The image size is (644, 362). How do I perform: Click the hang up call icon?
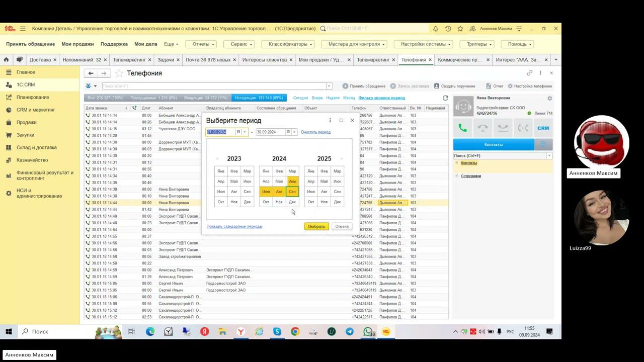click(x=483, y=128)
